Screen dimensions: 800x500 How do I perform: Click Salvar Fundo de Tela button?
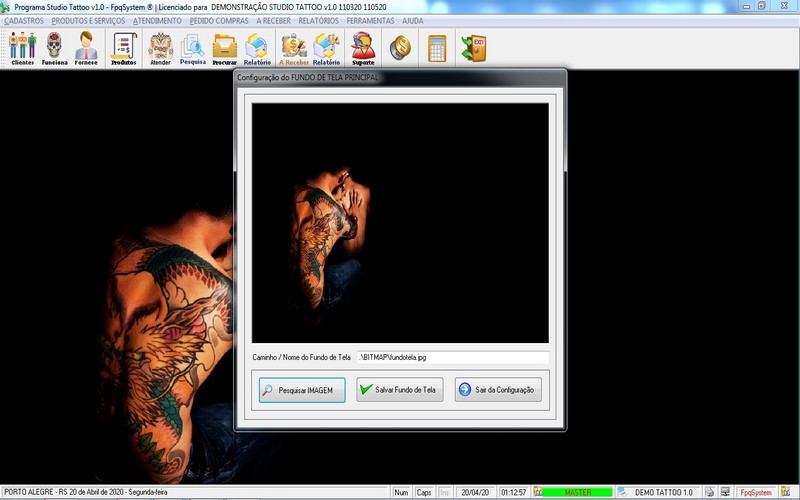click(400, 390)
